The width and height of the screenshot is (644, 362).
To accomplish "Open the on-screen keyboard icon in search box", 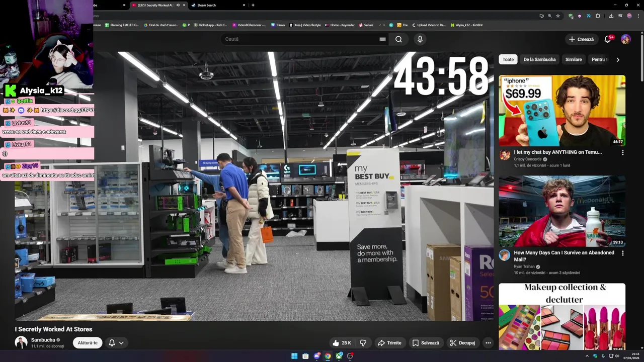I will tap(382, 39).
